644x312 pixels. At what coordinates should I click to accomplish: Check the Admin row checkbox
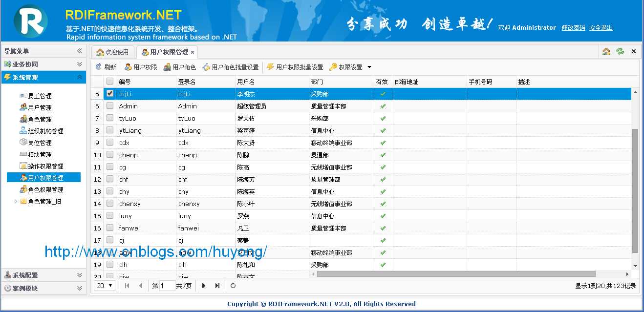pyautogui.click(x=110, y=106)
